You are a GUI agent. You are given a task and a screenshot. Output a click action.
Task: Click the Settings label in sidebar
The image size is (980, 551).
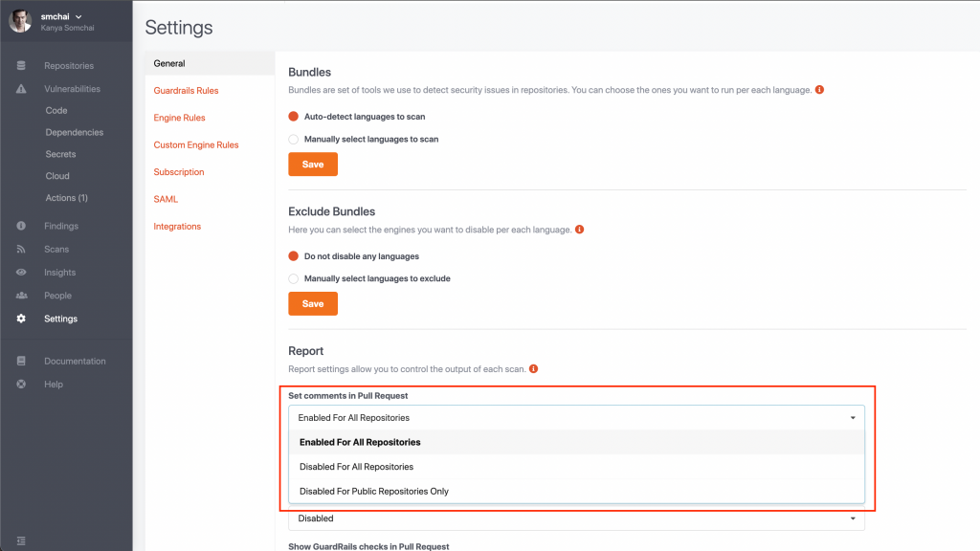point(60,318)
